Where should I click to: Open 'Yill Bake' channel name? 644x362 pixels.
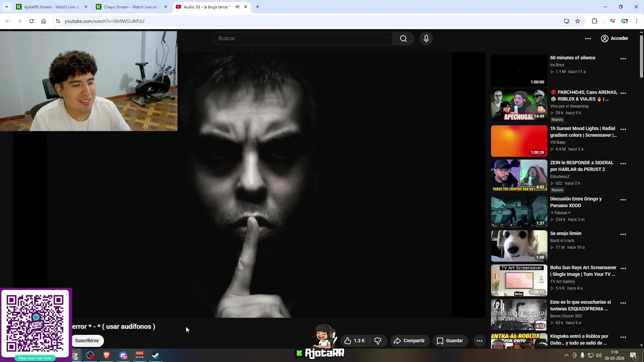tap(557, 142)
